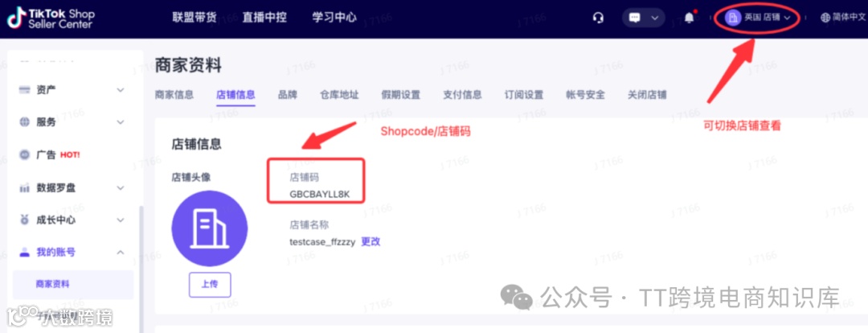Viewport: 868px width, 333px height.
Task: Click the chat message bubble icon
Action: click(x=635, y=18)
